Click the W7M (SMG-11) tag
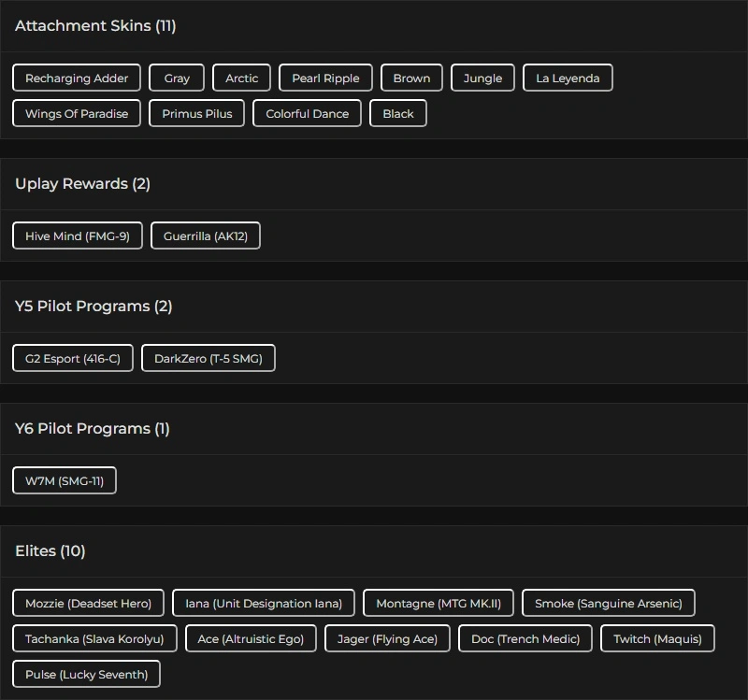 [x=65, y=480]
